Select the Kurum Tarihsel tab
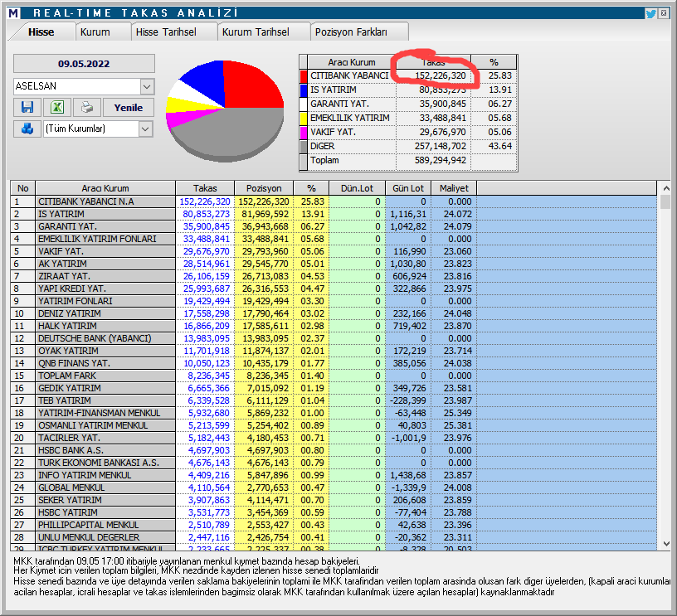This screenshot has height=616, width=677. (x=256, y=32)
